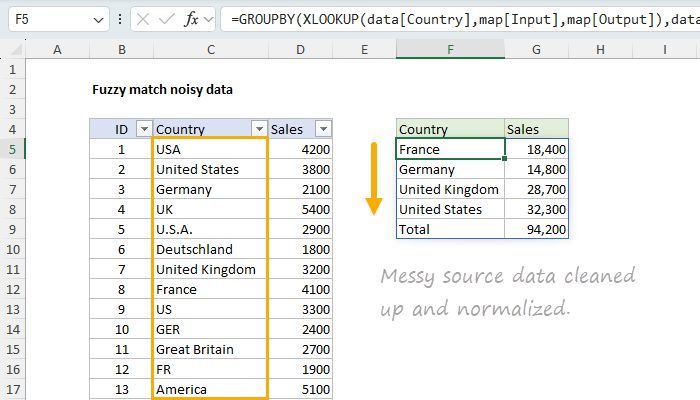Click the 'Total' row label cell
Screen dimensions: 700x400
[x=450, y=229]
